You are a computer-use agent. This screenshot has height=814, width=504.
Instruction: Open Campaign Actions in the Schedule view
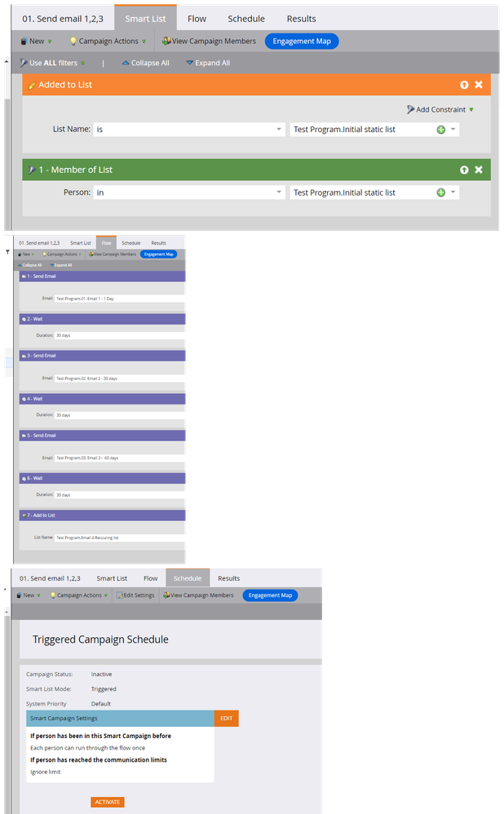pos(79,595)
